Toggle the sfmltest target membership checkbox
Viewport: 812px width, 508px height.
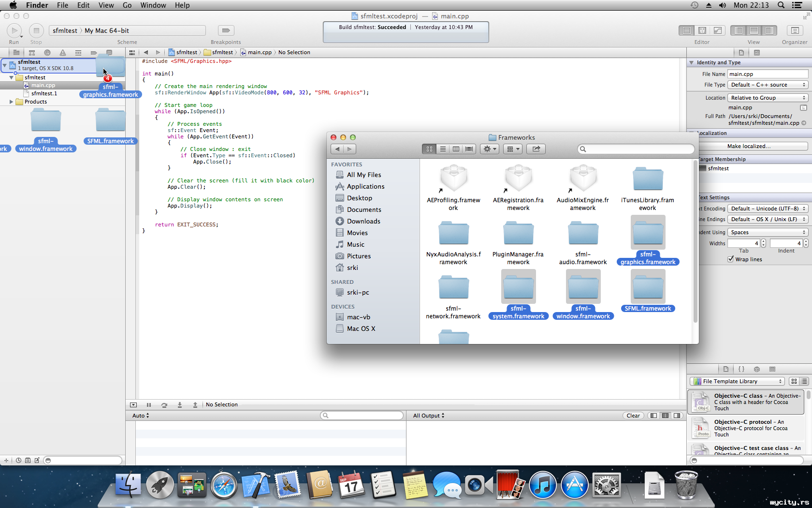tap(703, 168)
